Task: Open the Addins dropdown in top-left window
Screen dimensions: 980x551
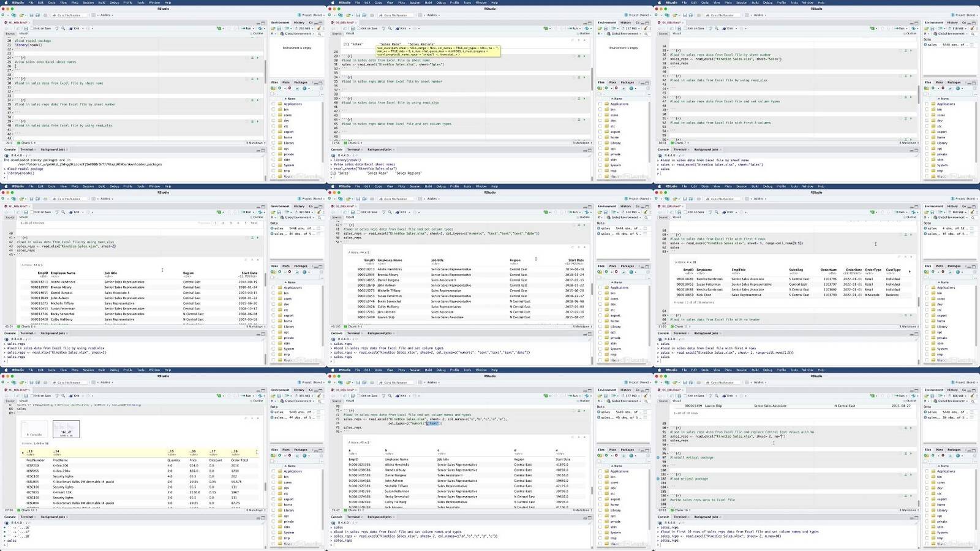Action: (107, 15)
